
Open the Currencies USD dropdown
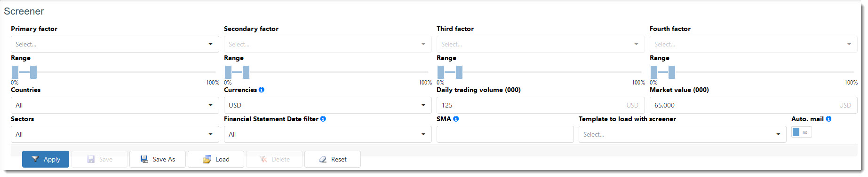[327, 105]
